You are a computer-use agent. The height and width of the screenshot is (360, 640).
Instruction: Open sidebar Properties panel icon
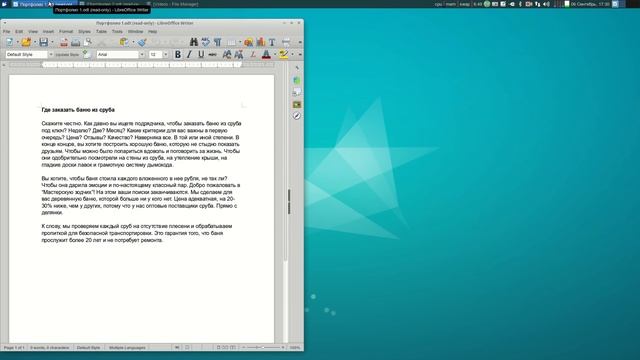click(x=297, y=80)
